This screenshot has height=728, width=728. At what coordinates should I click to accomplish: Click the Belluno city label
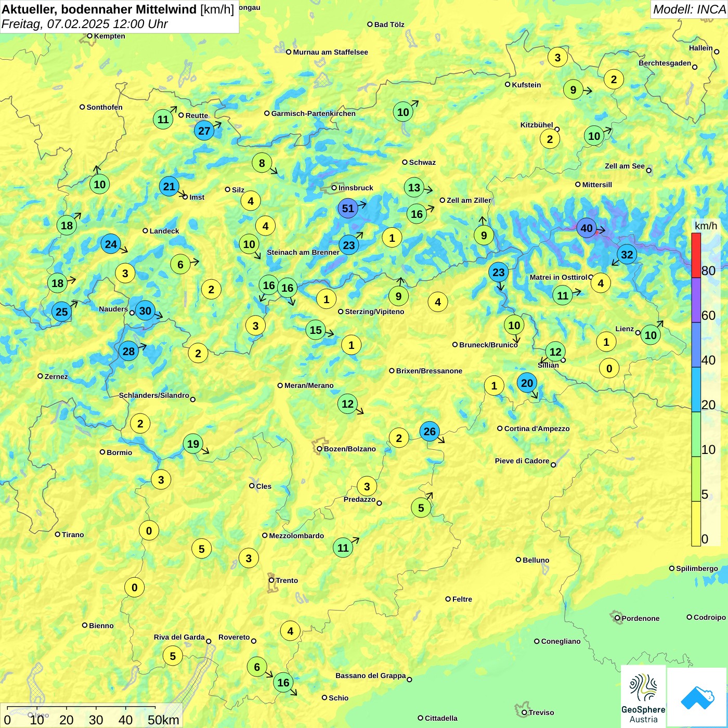(x=536, y=560)
